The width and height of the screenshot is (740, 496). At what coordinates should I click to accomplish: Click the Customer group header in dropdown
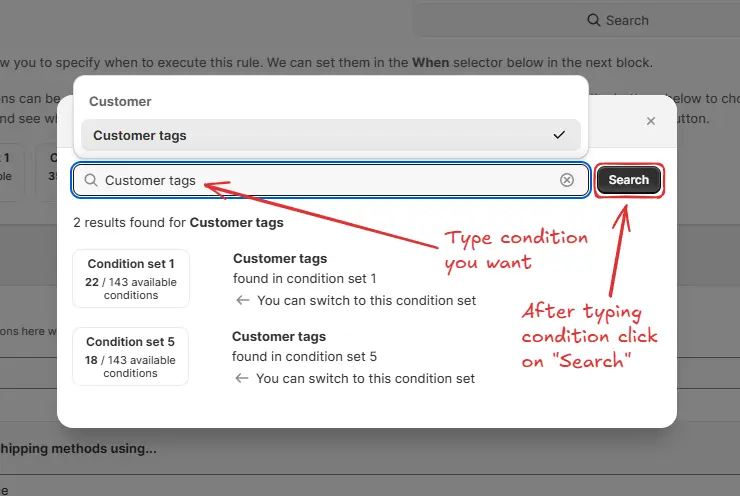[x=120, y=101]
